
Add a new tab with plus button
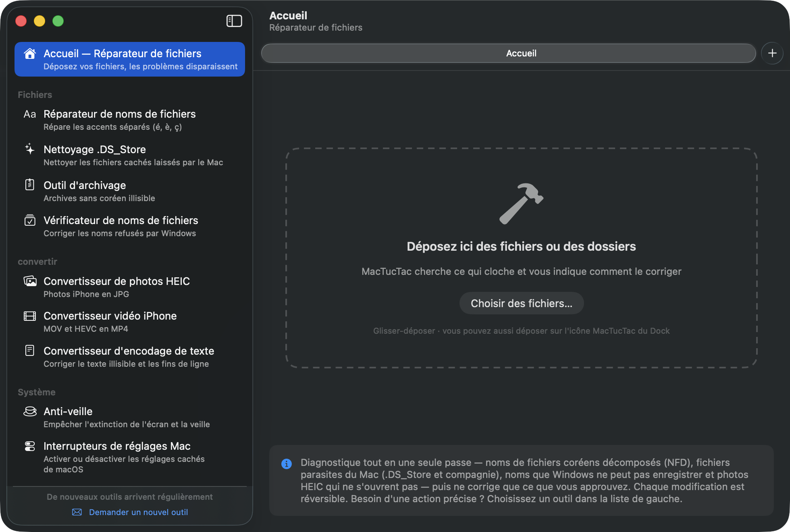pos(772,53)
